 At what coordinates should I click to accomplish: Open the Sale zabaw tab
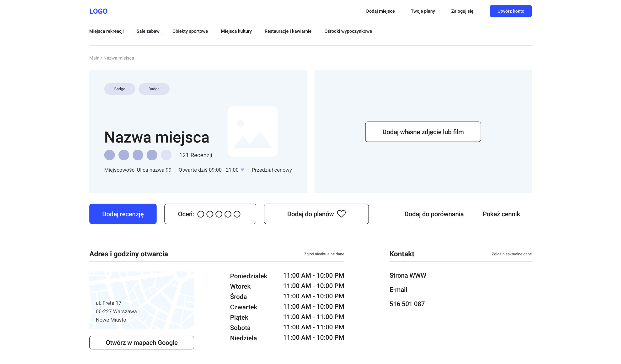148,31
